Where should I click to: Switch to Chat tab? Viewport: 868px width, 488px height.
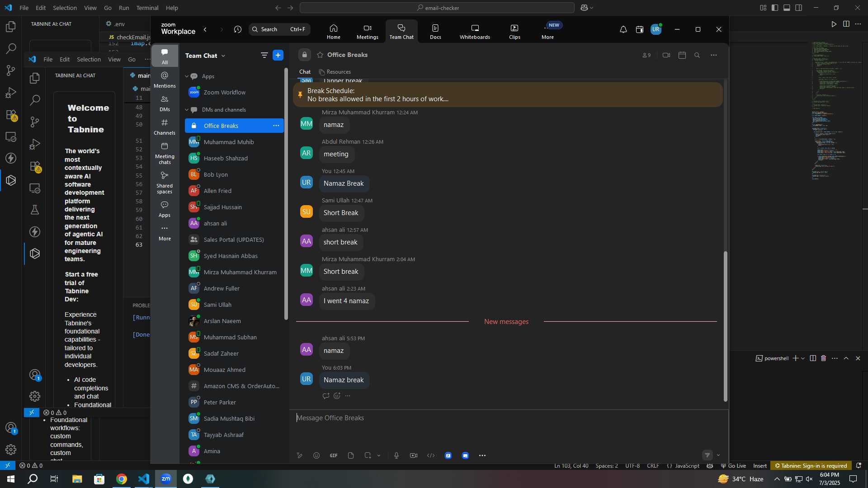click(x=305, y=72)
